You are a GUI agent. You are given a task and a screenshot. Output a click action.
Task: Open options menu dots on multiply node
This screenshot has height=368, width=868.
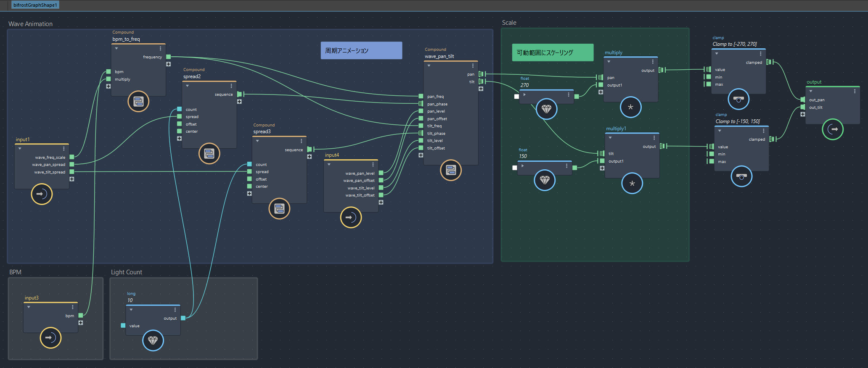tap(653, 61)
